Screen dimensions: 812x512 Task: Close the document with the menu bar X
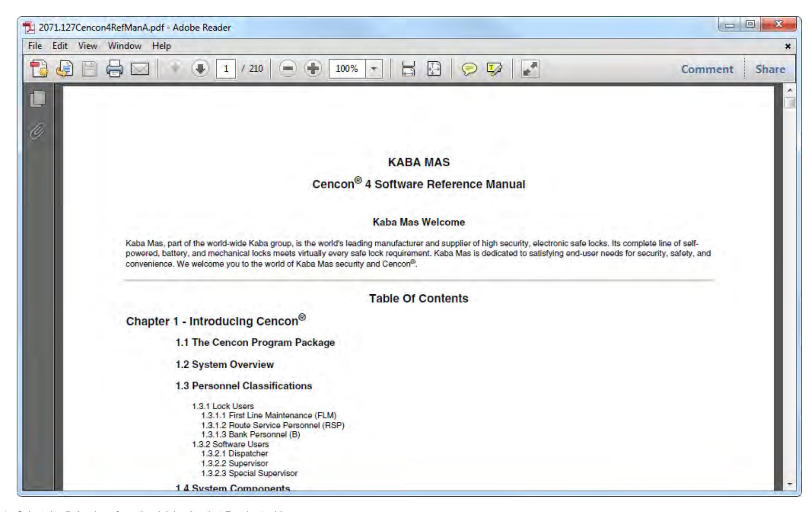tap(788, 46)
